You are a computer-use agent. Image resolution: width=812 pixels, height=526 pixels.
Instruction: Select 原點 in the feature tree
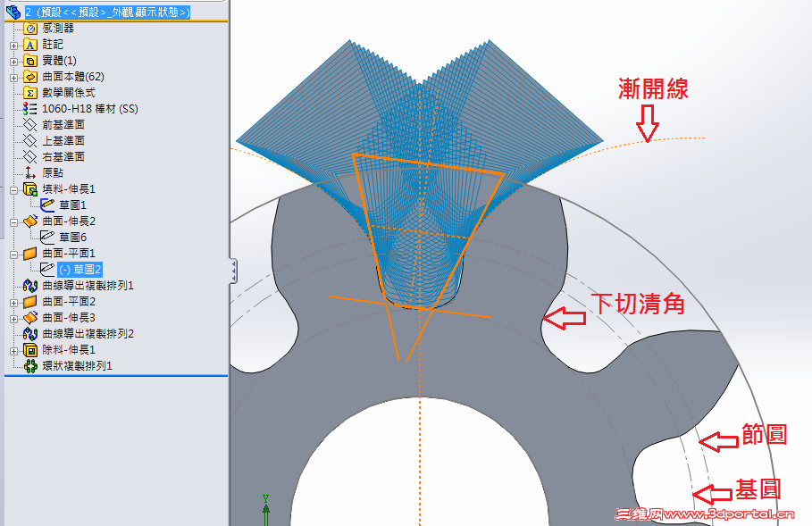[53, 173]
